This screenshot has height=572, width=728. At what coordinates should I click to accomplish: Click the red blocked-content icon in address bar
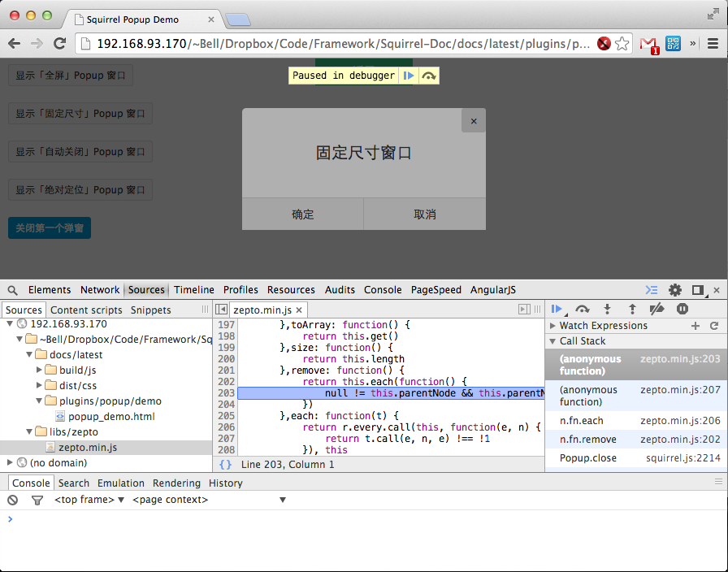[x=604, y=44]
